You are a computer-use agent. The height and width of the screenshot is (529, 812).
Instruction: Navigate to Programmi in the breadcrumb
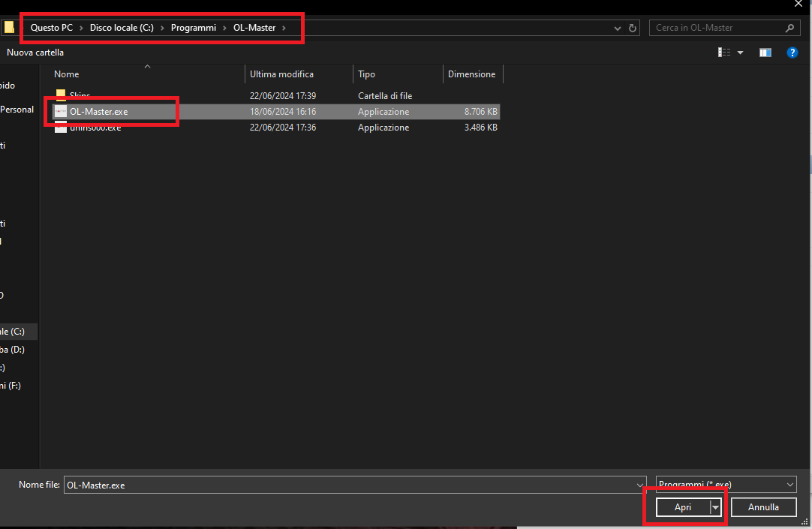193,28
